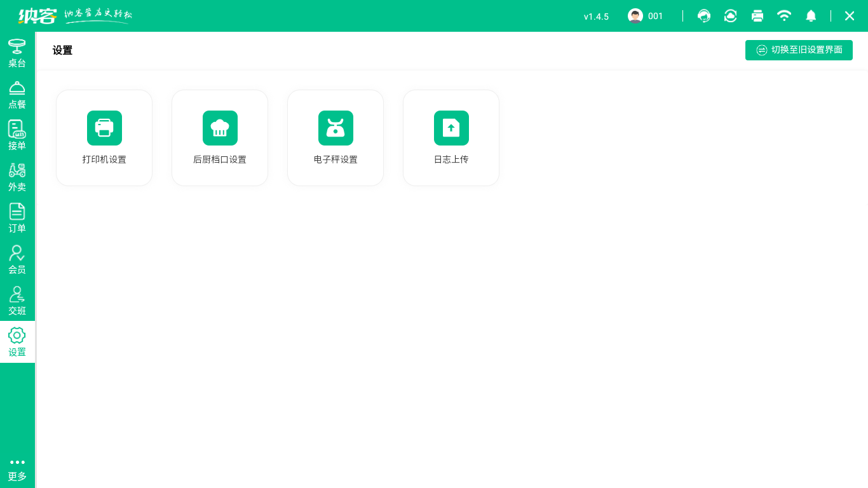Go to 桌台 tables in sidebar

point(17,53)
